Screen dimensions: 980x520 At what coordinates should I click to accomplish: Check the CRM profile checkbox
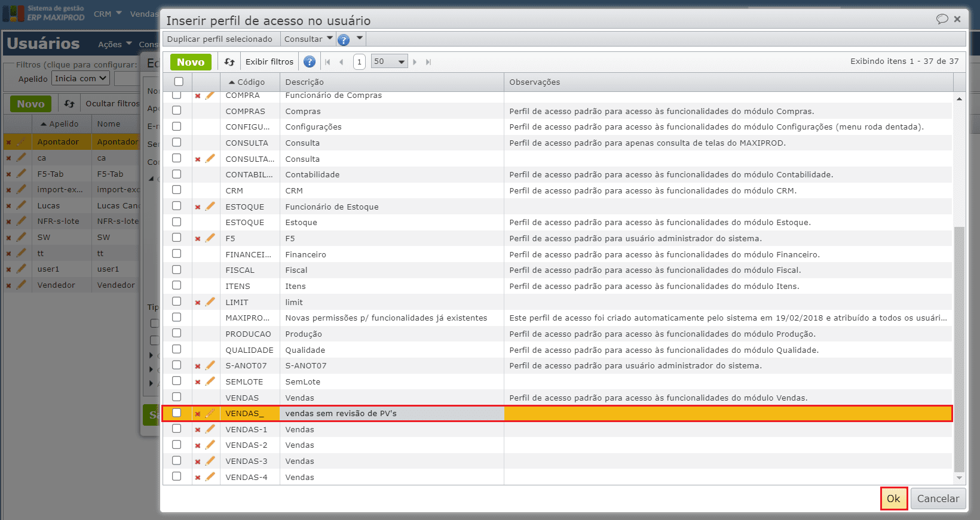click(176, 190)
